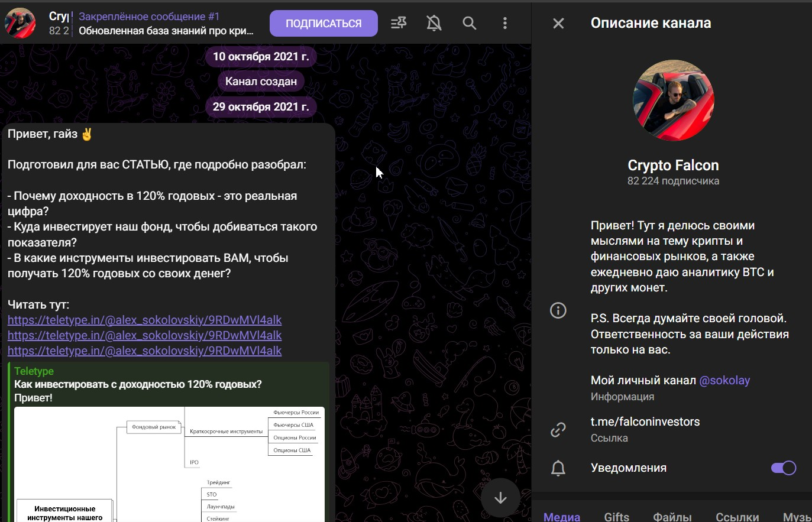812x522 pixels.
Task: Click the Читать тут: line in message
Action: click(38, 304)
